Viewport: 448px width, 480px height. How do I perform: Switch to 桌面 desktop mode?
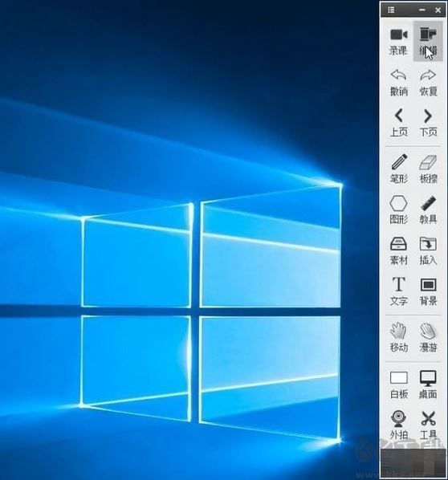pos(428,384)
